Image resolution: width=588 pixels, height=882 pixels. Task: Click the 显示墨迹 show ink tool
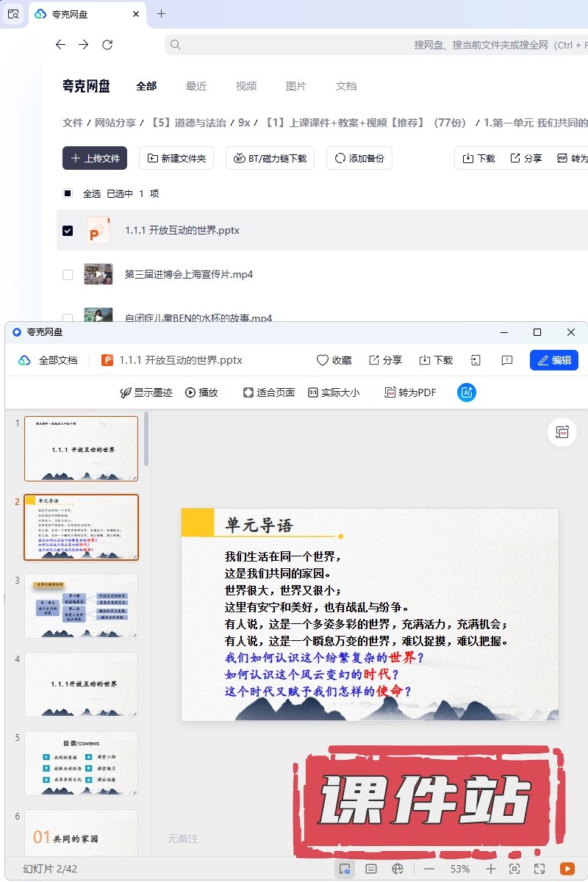[x=146, y=392]
